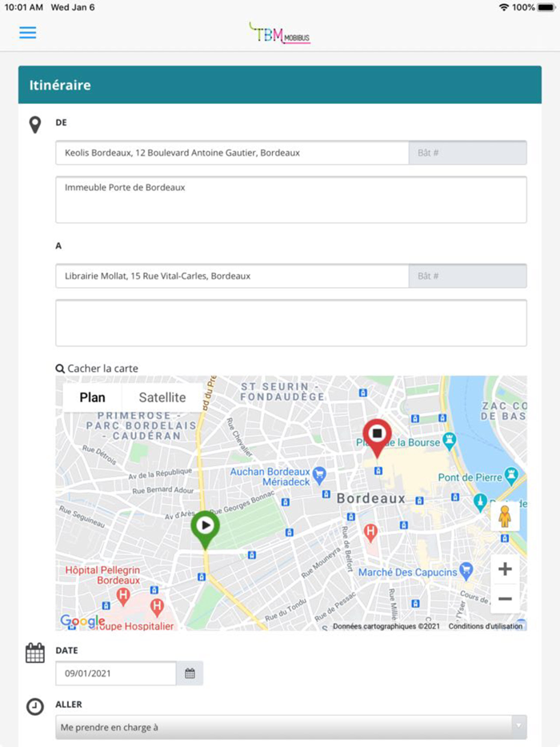Click the Auchan Bordeaux Mériadeck label
Viewport: 560px width, 747px height.
click(270, 477)
